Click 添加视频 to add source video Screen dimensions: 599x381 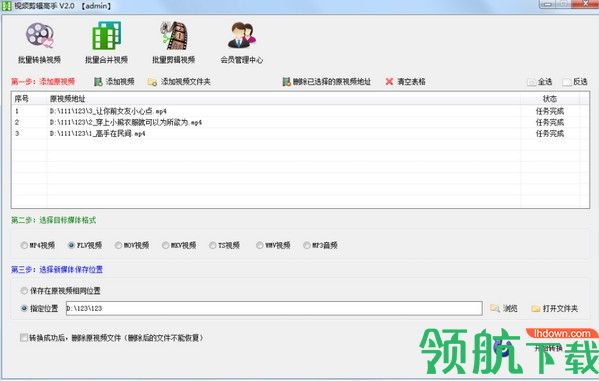pos(114,81)
